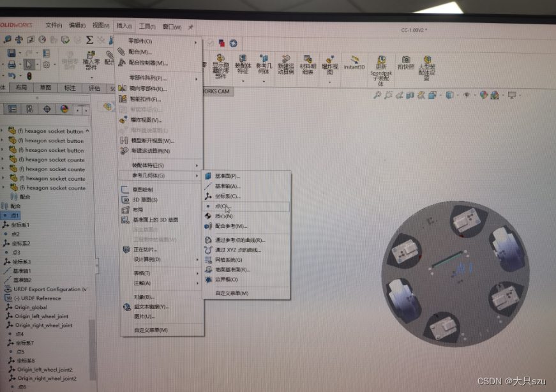Image resolution: width=556 pixels, height=392 pixels.
Task: Click the Save icon in the toolbar
Action: 11,53
